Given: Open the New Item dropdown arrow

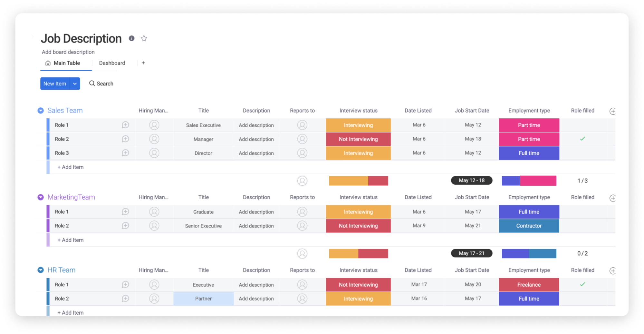Looking at the screenshot, I should click(75, 83).
